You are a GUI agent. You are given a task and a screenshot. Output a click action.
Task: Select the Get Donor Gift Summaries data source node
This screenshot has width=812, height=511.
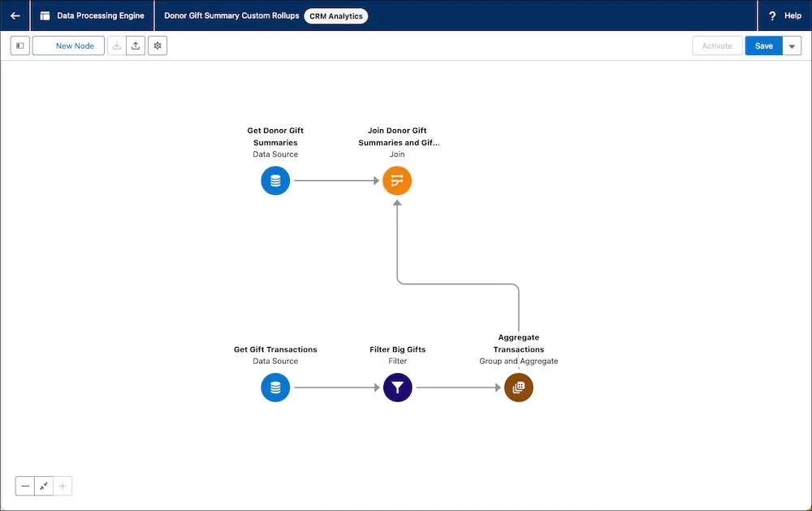pos(275,180)
